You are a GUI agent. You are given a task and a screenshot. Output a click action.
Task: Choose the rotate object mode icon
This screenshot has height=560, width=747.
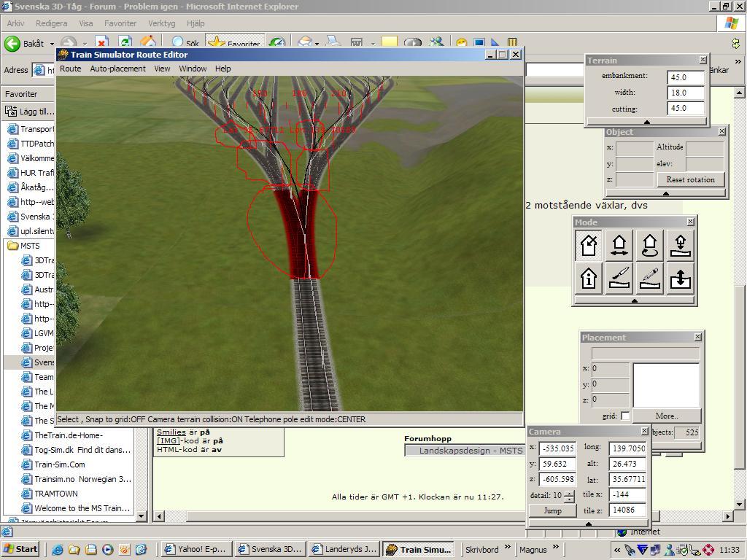650,245
